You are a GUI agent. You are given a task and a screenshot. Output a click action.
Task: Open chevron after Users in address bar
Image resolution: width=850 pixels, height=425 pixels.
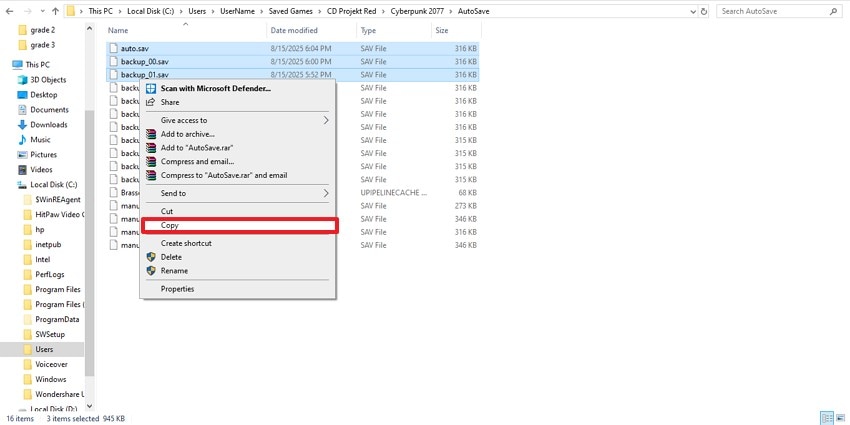tap(213, 11)
